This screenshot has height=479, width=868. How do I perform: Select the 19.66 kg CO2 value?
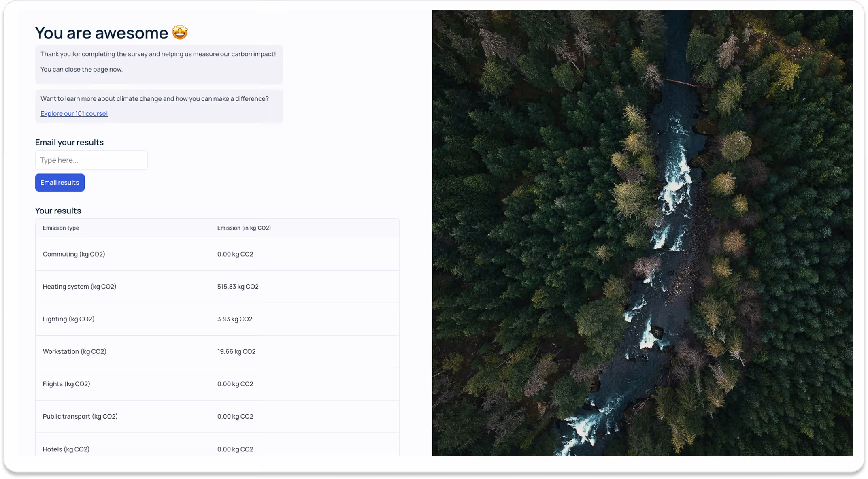[236, 351]
